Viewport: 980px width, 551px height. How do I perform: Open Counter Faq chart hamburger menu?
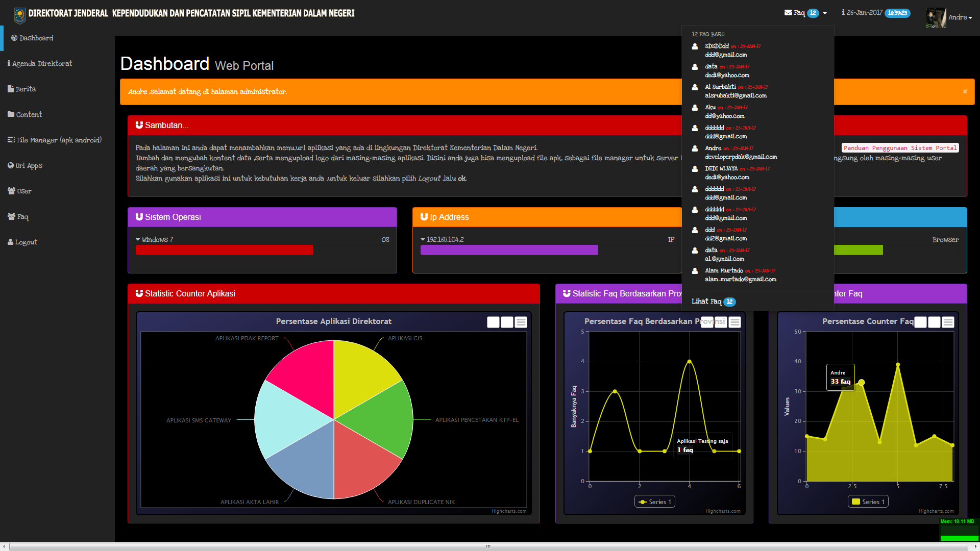point(948,322)
